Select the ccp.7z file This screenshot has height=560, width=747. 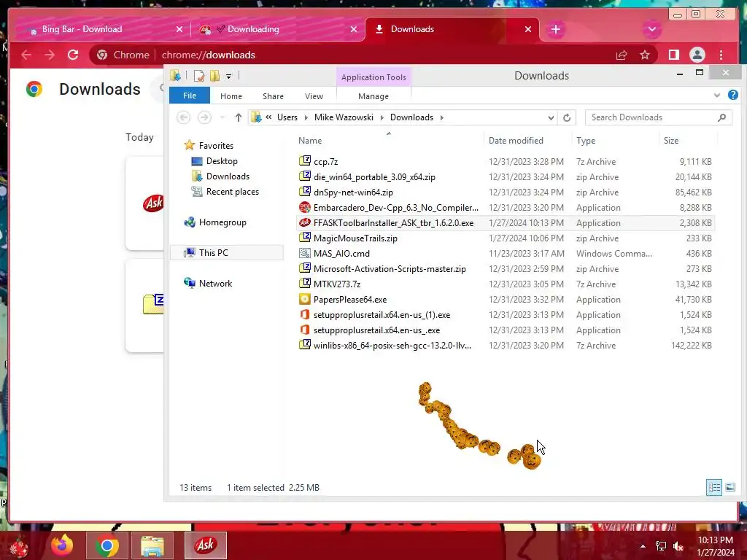[x=326, y=162]
